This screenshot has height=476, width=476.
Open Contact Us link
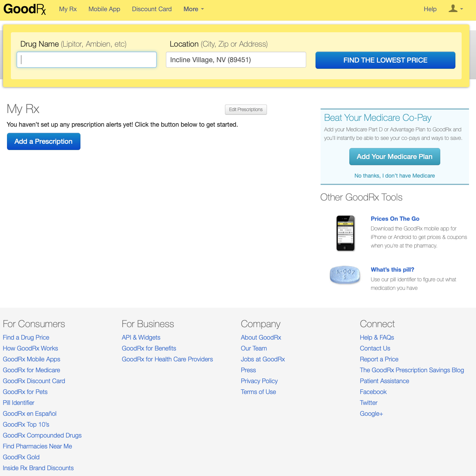pos(375,348)
